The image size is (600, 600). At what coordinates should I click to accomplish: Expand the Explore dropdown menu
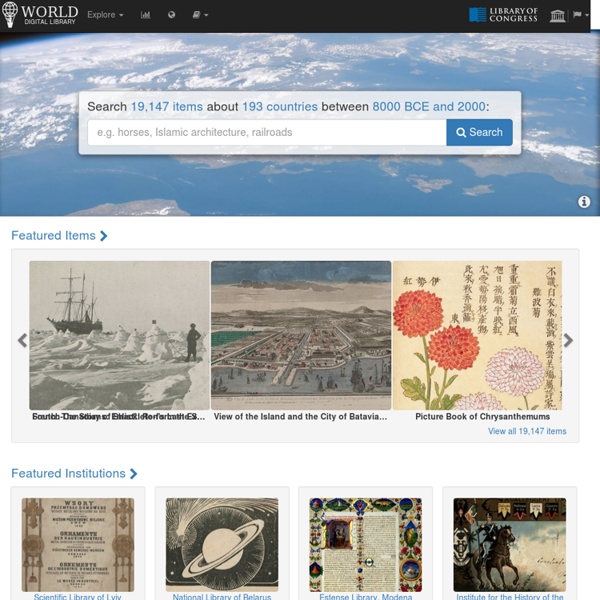(105, 15)
